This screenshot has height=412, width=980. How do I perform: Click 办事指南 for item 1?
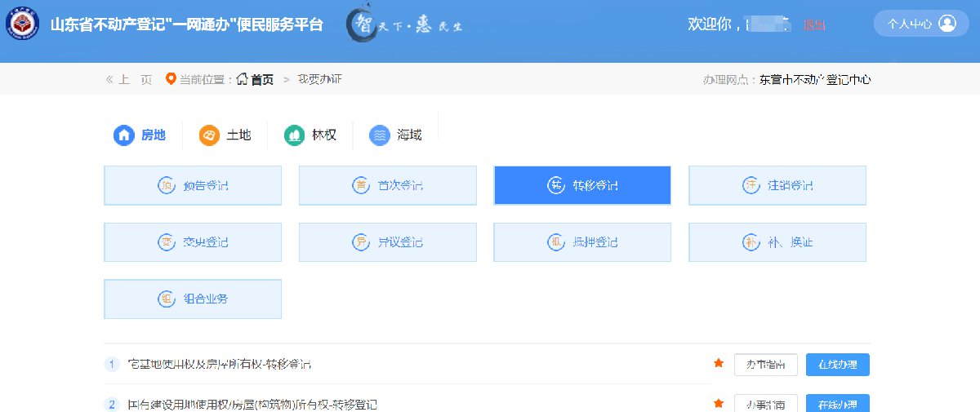click(765, 365)
